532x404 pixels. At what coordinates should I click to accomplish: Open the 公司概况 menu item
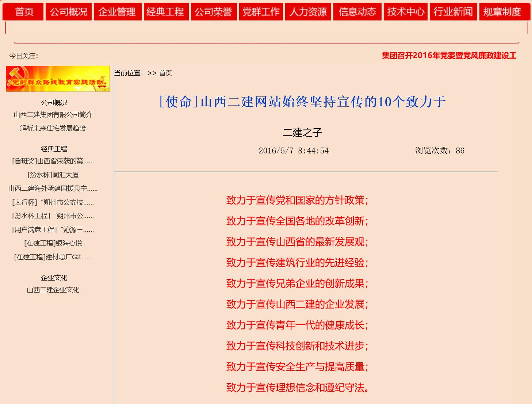69,12
